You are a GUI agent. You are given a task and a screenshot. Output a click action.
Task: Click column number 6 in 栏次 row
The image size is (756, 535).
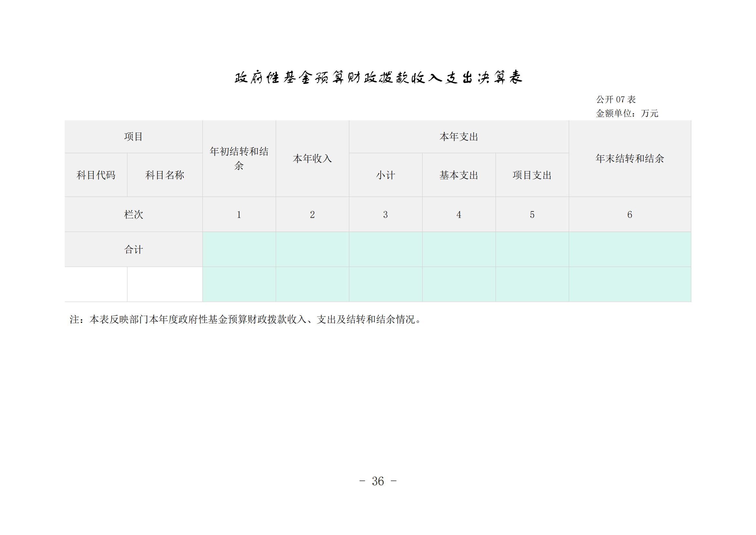[630, 214]
